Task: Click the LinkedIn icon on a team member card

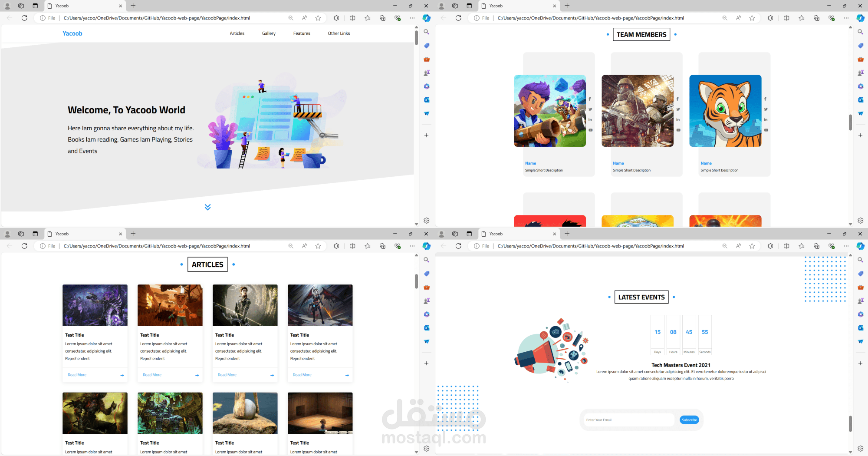Action: click(x=590, y=119)
